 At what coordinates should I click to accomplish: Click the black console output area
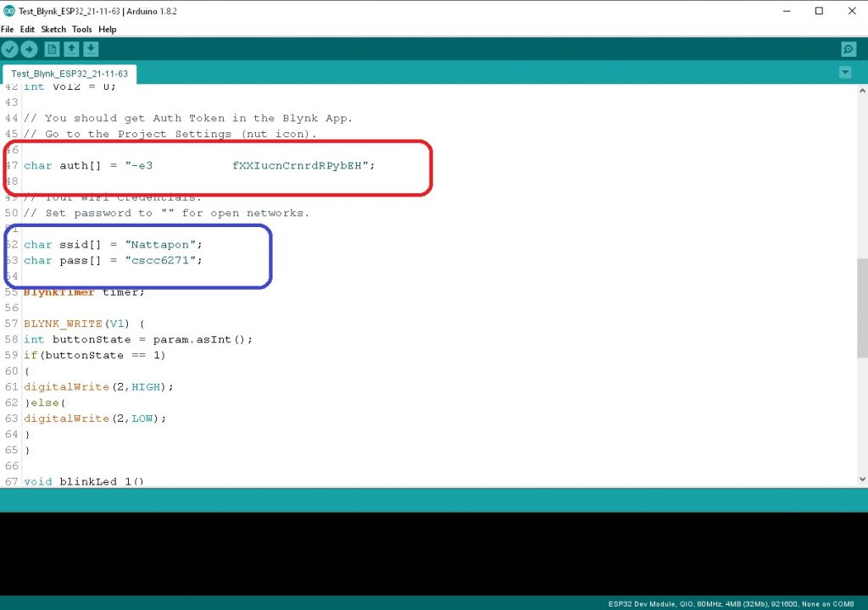[x=434, y=553]
